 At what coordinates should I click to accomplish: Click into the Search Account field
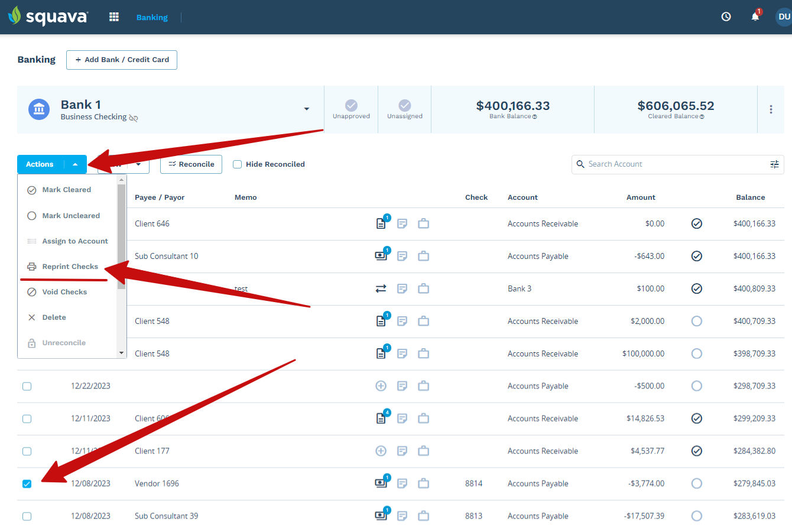point(674,164)
